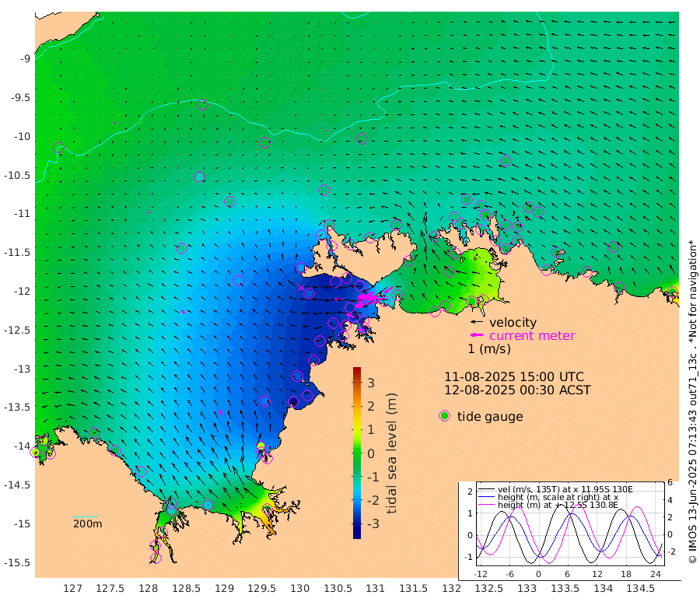Click the '1 (m/s)' scale text
This screenshot has height=602, width=700.
489,348
